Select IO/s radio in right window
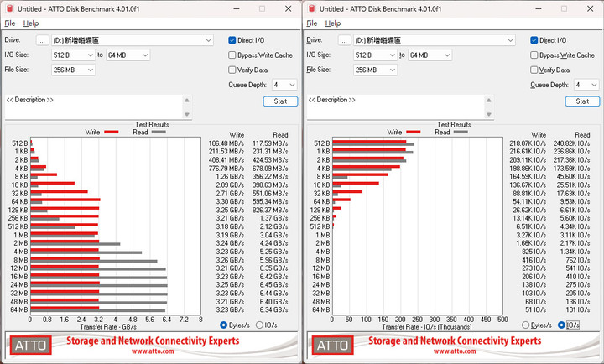The height and width of the screenshot is (364, 604). tap(561, 325)
